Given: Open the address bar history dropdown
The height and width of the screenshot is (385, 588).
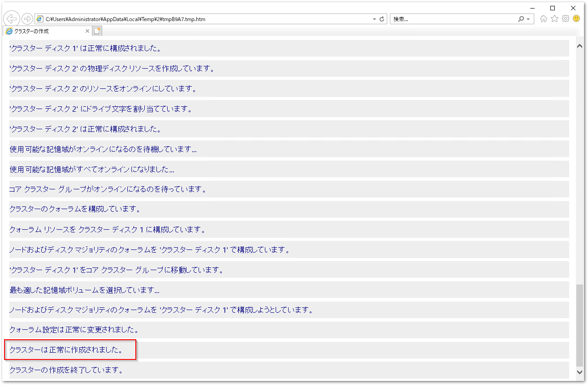Looking at the screenshot, I should 374,18.
